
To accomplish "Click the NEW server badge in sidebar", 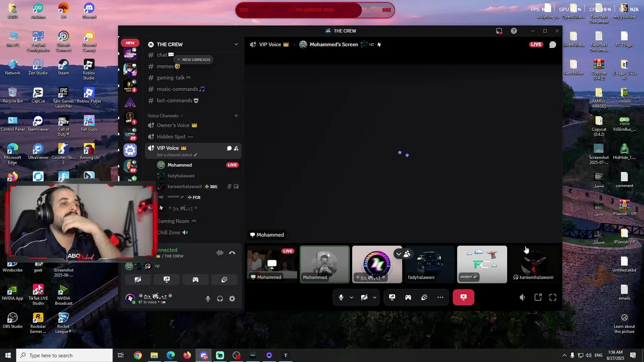I will pyautogui.click(x=130, y=43).
